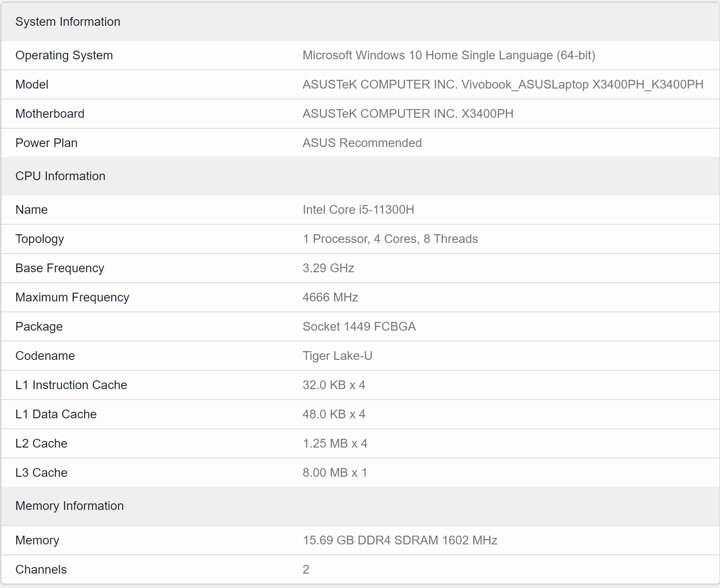Click the 'Package' label
Screen dimensions: 720x588
tap(39, 327)
